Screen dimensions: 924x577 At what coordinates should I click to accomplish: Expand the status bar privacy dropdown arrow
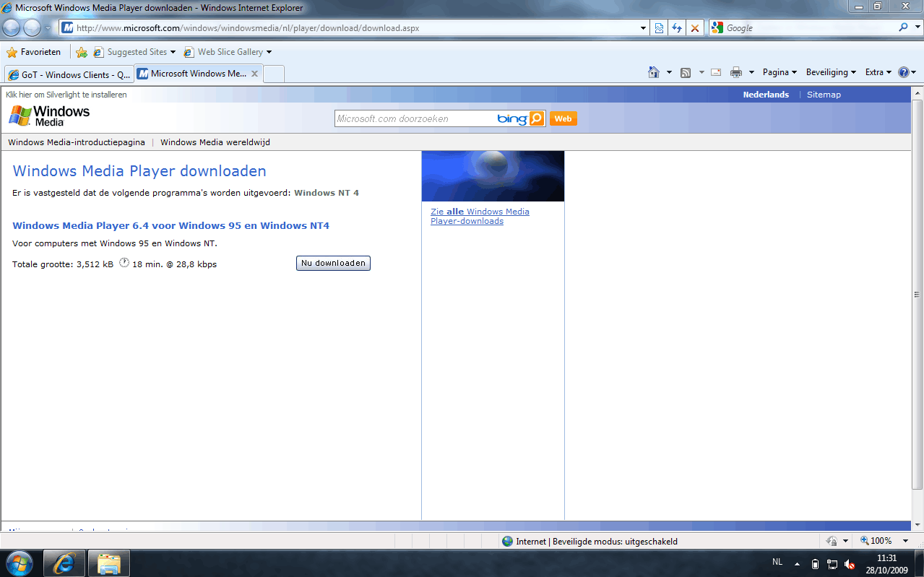point(845,541)
